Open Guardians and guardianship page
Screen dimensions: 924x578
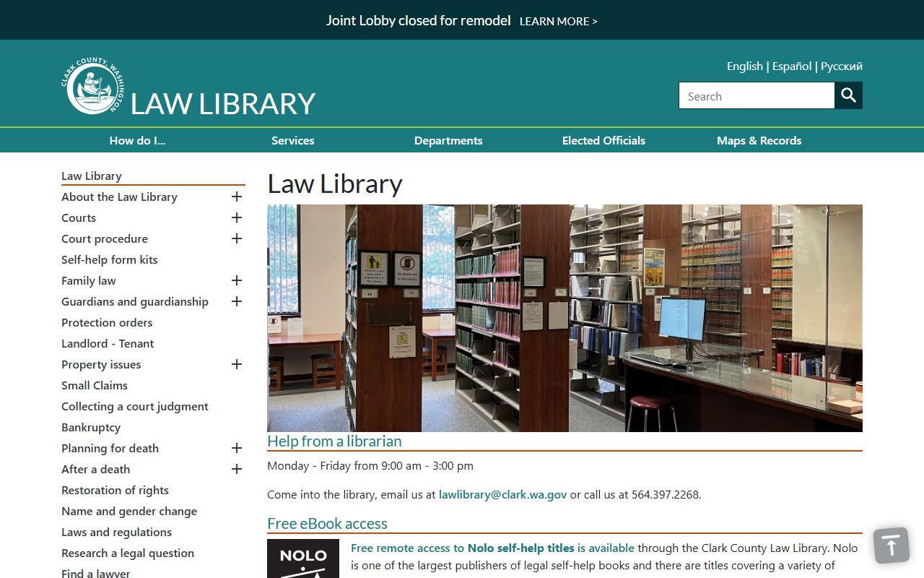pos(135,301)
